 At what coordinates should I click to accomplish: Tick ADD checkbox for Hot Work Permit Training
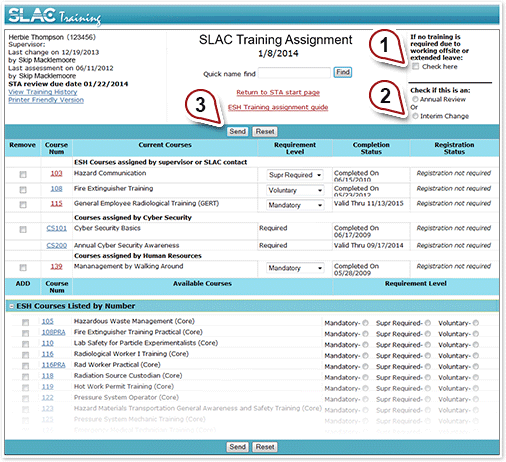click(x=25, y=388)
